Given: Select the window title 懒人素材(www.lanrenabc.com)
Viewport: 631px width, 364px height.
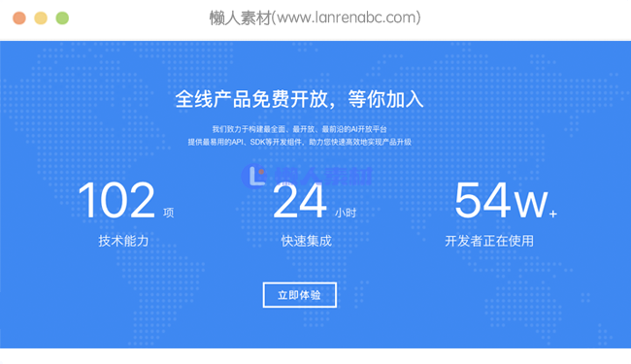Looking at the screenshot, I should 315,17.
